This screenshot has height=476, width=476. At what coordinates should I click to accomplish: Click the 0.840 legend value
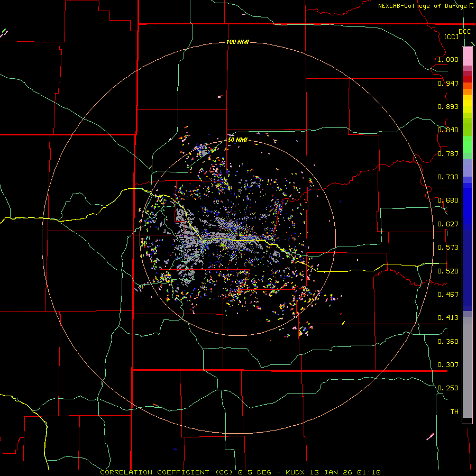pyautogui.click(x=448, y=130)
